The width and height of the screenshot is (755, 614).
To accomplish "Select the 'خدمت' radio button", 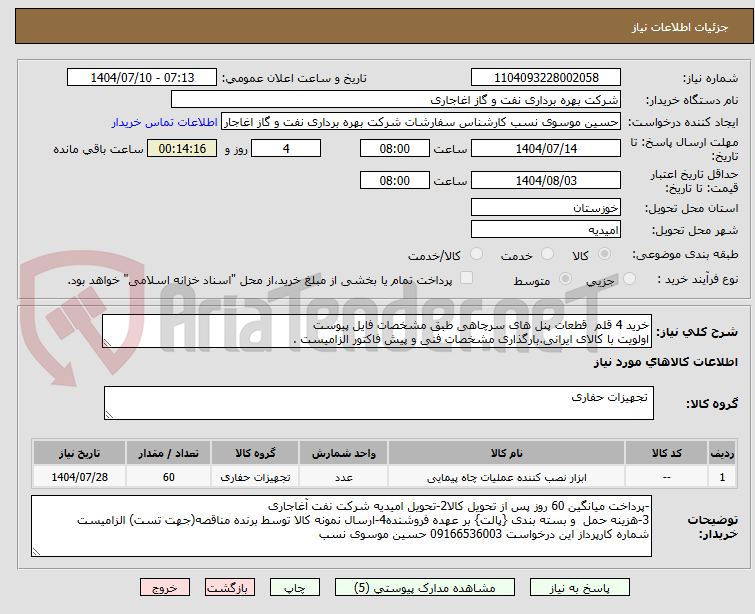I will (547, 254).
